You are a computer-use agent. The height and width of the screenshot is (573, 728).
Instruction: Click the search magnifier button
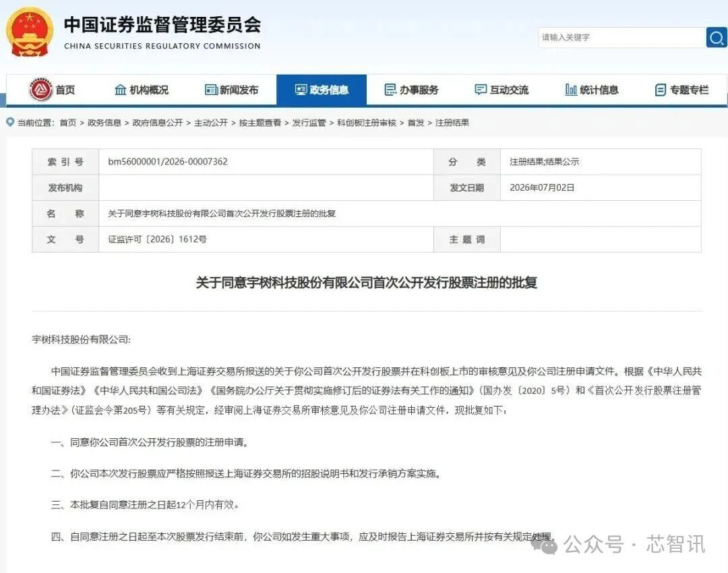point(717,37)
